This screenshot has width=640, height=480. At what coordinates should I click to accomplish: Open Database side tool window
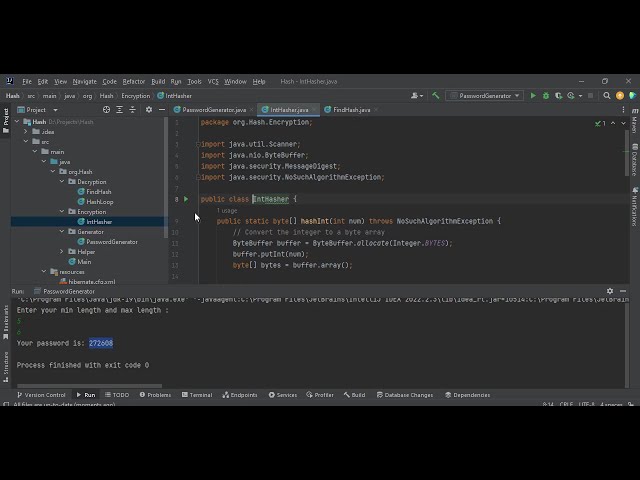(x=635, y=160)
